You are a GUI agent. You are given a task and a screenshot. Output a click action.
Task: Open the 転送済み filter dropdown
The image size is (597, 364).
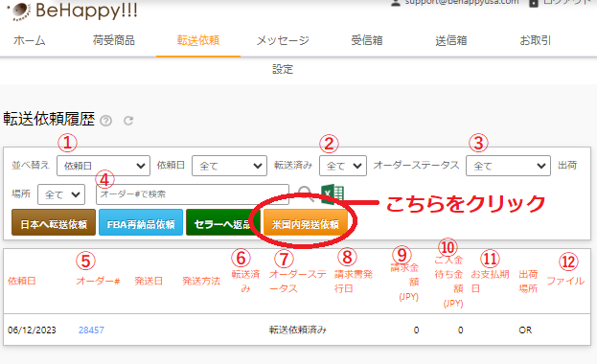[343, 166]
